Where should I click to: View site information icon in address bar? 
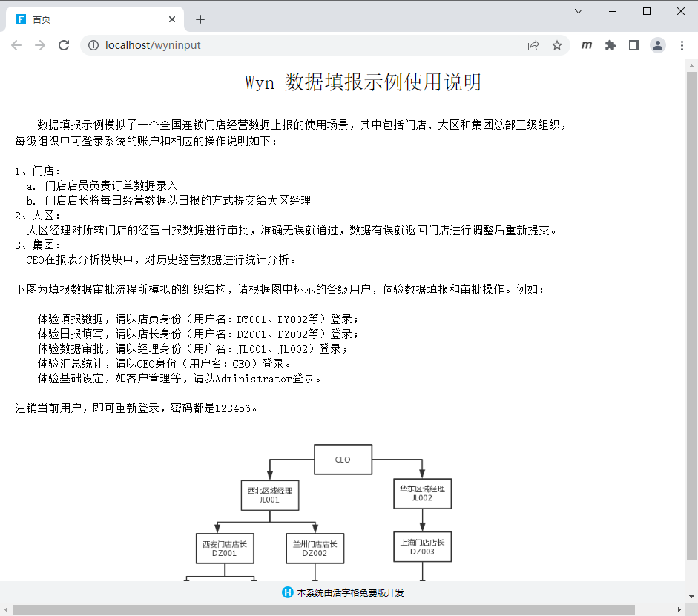[x=93, y=45]
